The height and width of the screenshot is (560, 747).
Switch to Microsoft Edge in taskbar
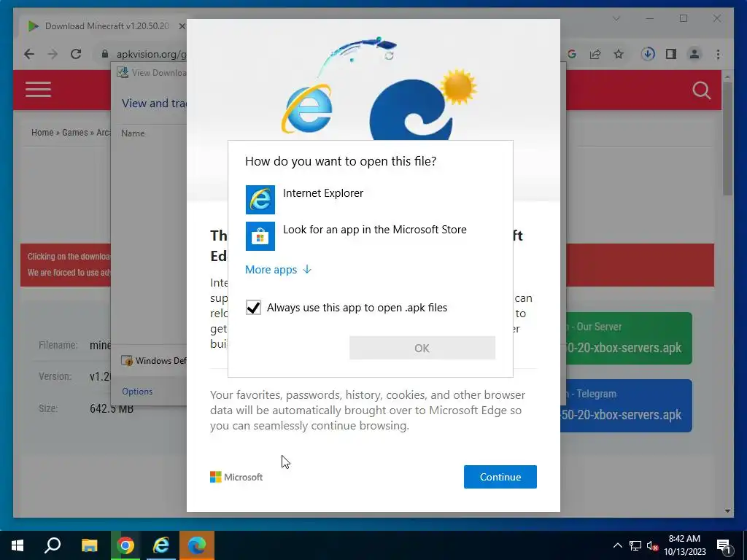pyautogui.click(x=197, y=545)
